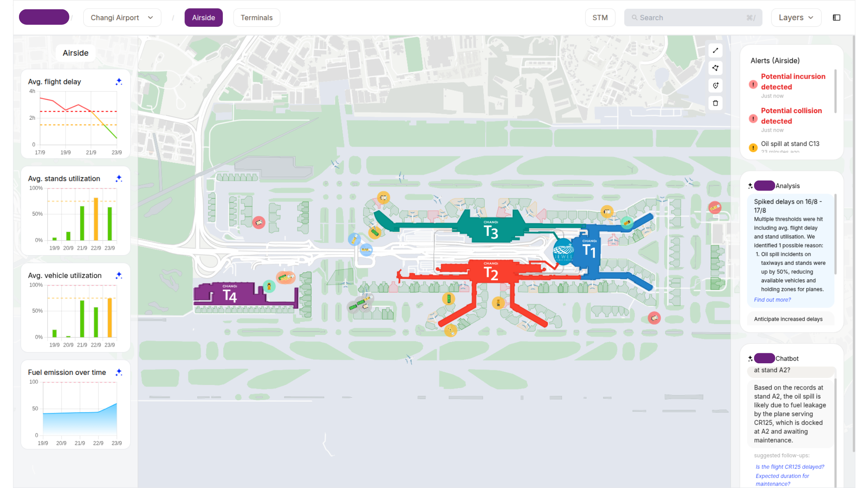This screenshot has height=488, width=868.
Task: Toggle the right sidebar panel icon
Action: (x=837, y=18)
